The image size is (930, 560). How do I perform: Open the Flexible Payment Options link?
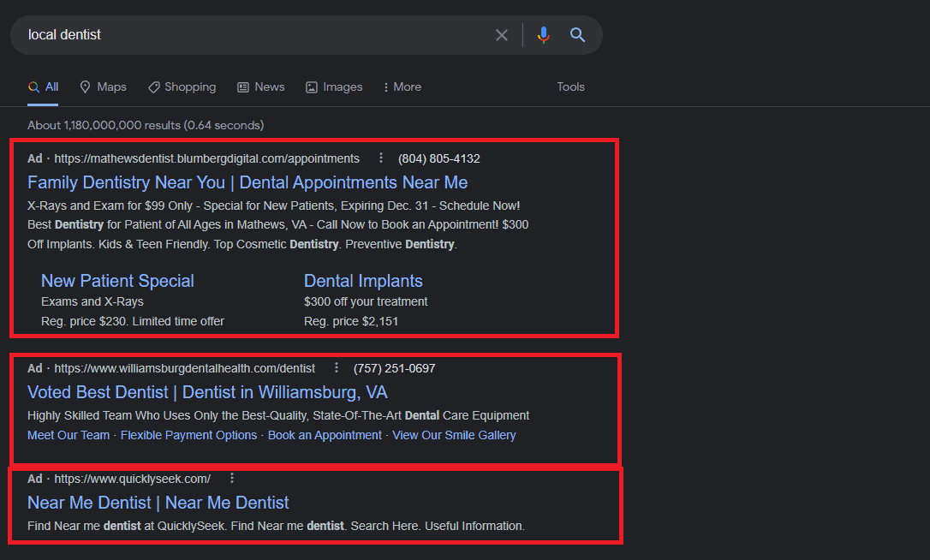188,436
